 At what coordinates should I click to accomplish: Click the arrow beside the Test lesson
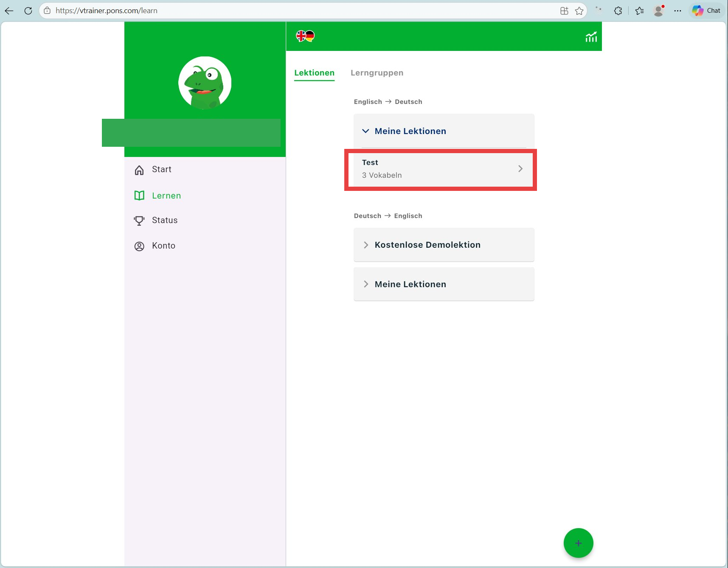[x=520, y=169]
